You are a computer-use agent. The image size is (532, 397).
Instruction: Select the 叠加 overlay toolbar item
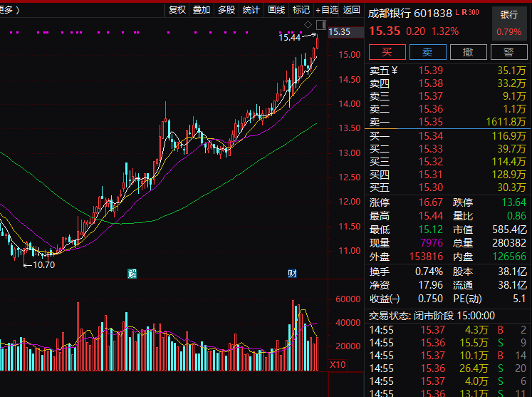[202, 10]
